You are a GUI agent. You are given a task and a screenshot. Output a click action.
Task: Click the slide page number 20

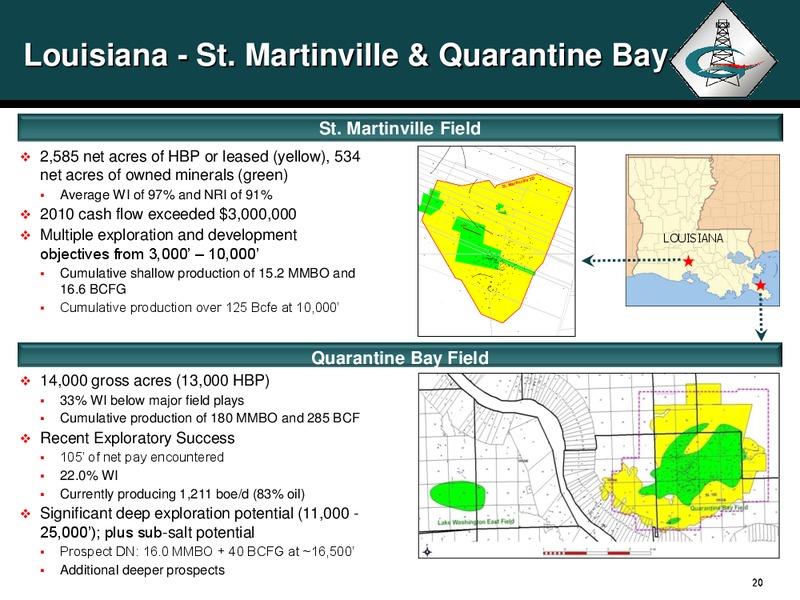pyautogui.click(x=757, y=582)
